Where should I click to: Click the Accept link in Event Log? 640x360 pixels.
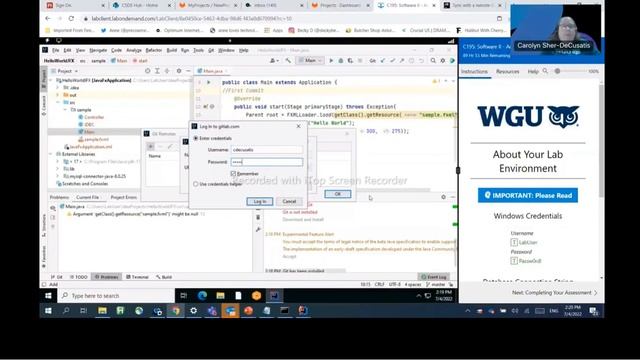(x=289, y=257)
